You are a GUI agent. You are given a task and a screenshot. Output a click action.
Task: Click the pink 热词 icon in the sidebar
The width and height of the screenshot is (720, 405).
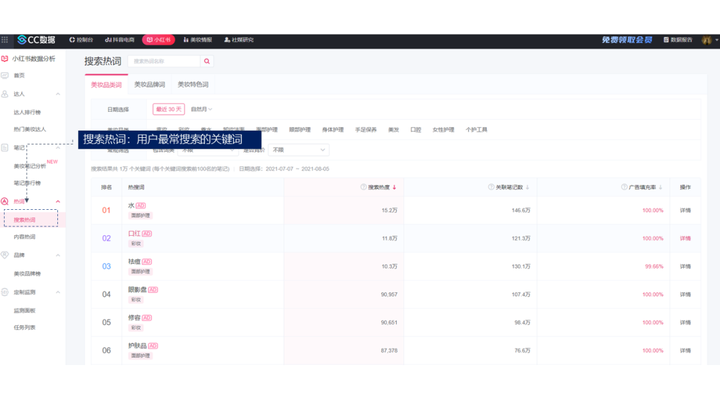(x=5, y=201)
